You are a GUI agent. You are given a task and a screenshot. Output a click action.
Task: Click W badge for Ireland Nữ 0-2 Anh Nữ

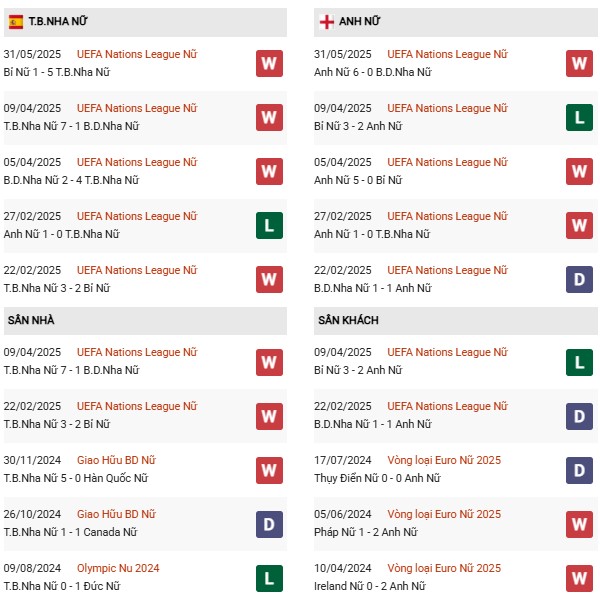point(579,578)
